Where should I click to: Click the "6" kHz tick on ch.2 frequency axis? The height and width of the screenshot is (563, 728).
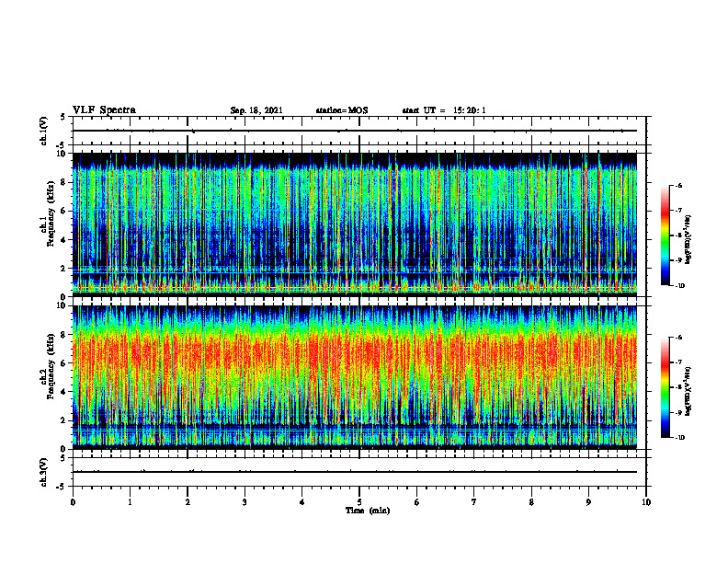pyautogui.click(x=64, y=363)
